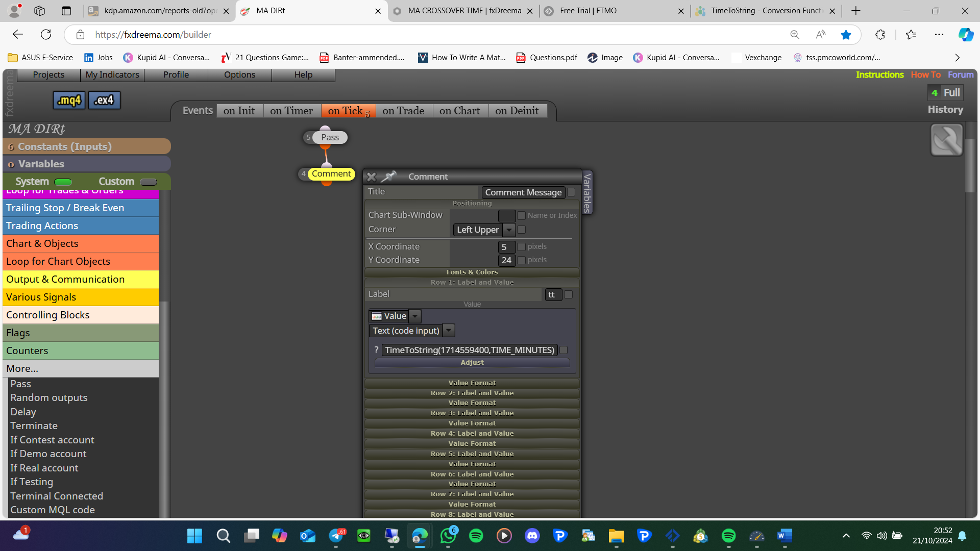Open File Explorer from taskbar

(x=616, y=536)
